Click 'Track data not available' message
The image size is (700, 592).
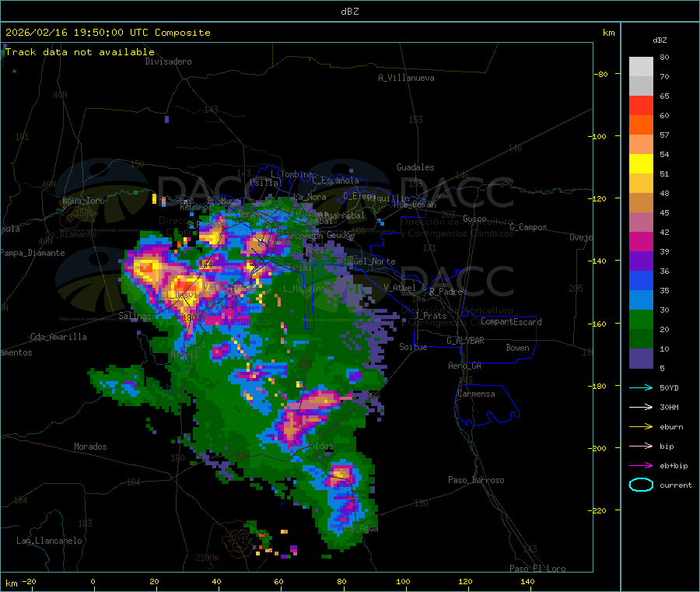coord(80,52)
